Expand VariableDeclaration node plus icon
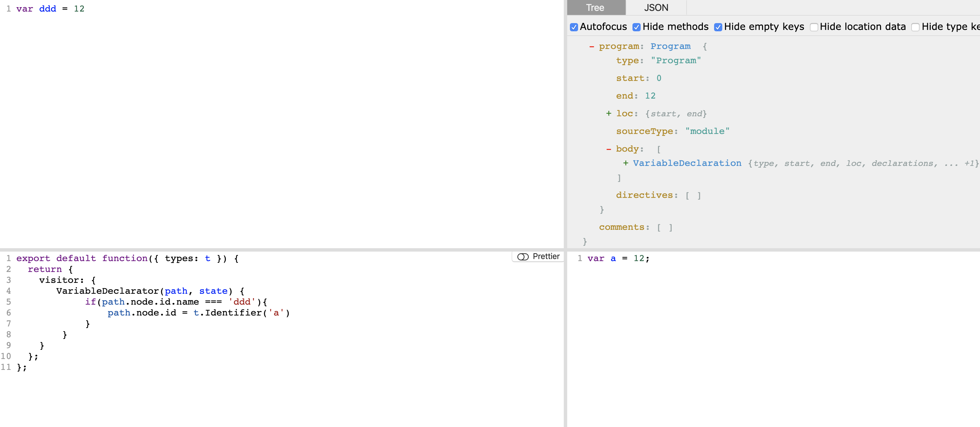This screenshot has height=427, width=980. pyautogui.click(x=625, y=163)
